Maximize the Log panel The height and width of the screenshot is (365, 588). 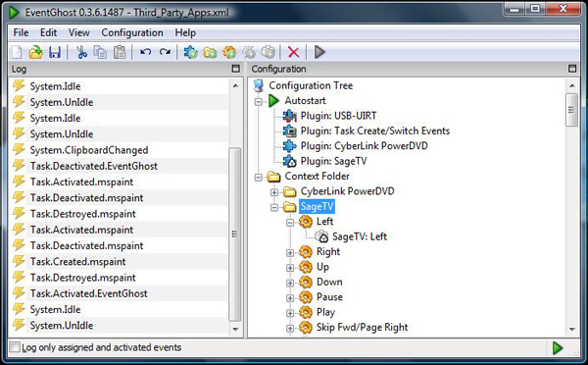click(235, 69)
